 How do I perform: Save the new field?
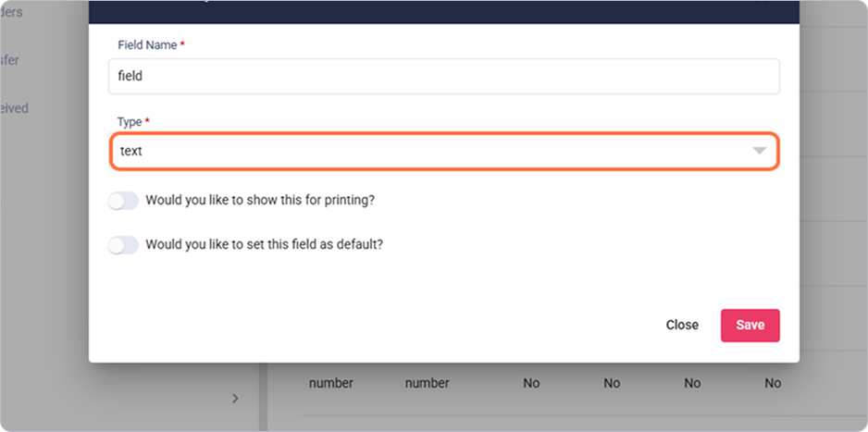click(750, 326)
